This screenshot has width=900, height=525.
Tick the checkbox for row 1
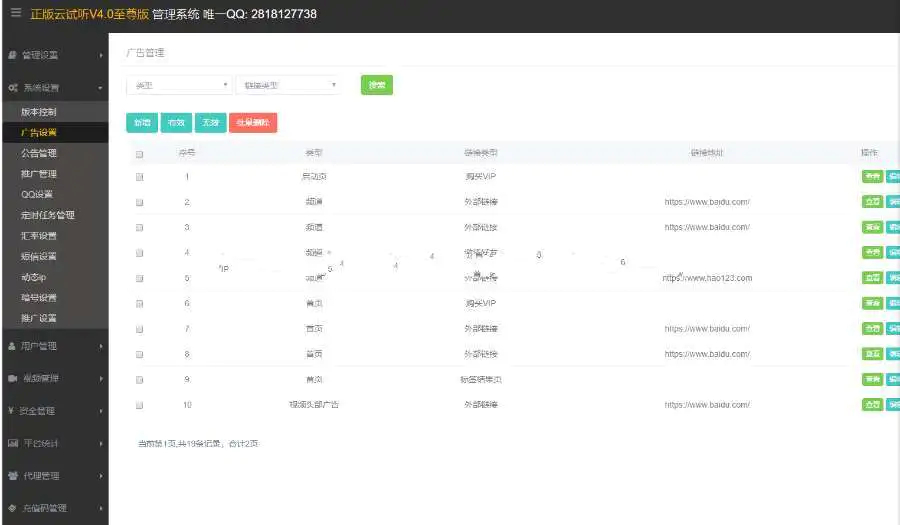pyautogui.click(x=139, y=177)
